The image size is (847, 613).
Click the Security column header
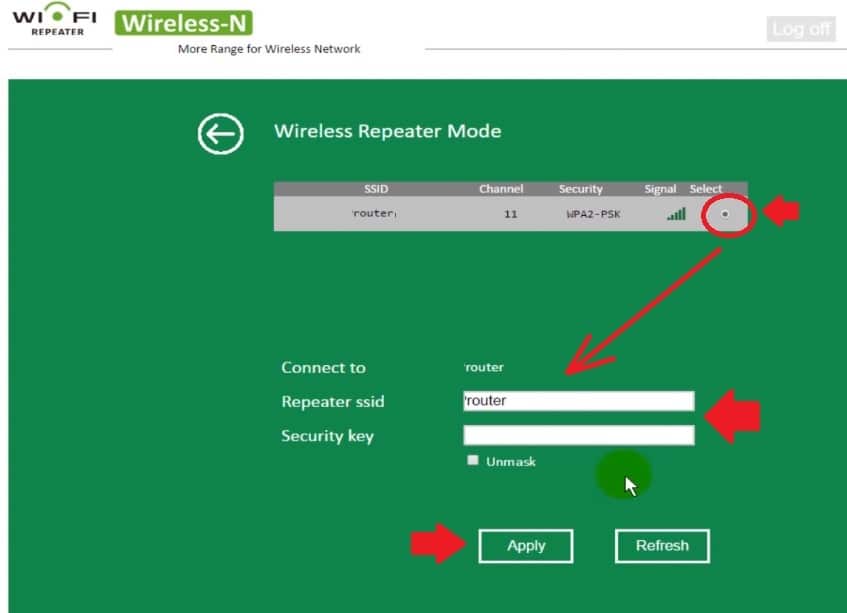(x=580, y=189)
